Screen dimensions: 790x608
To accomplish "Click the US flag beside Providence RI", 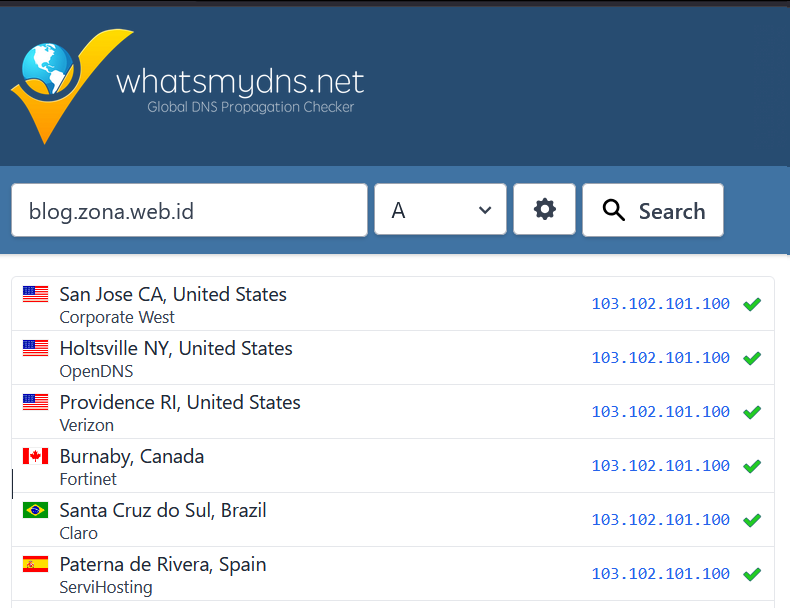I will coord(35,401).
